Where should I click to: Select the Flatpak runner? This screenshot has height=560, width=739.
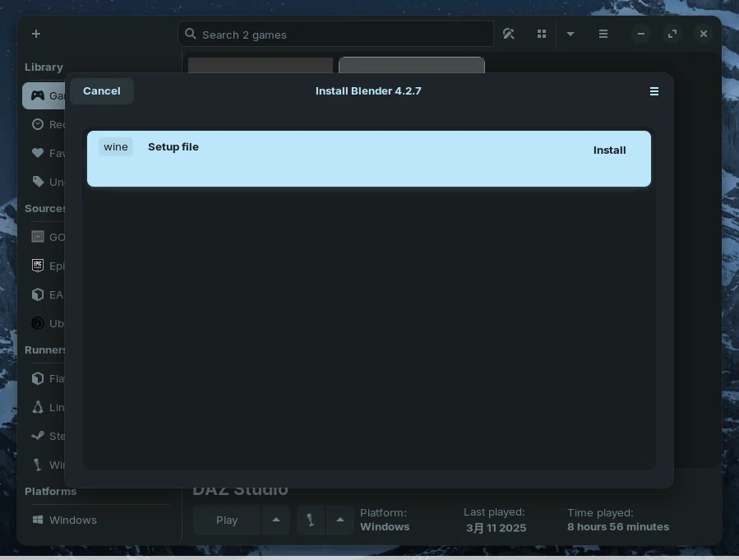pos(44,378)
